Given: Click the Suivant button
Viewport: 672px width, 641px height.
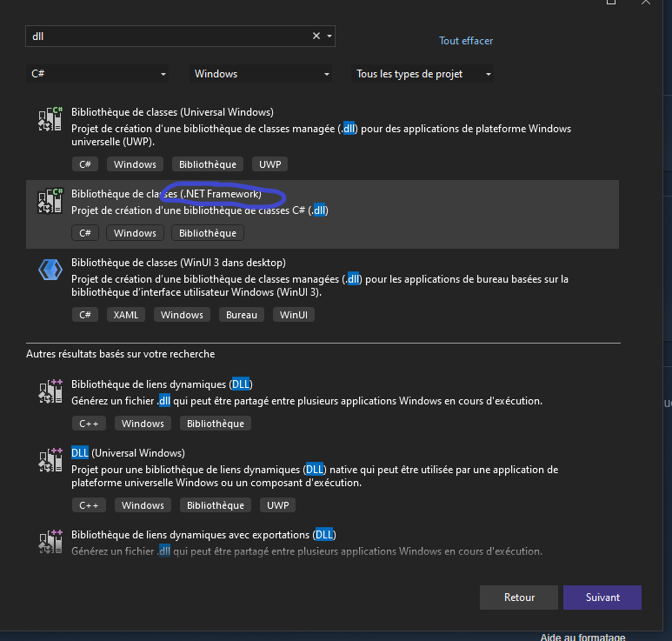Looking at the screenshot, I should [x=602, y=598].
